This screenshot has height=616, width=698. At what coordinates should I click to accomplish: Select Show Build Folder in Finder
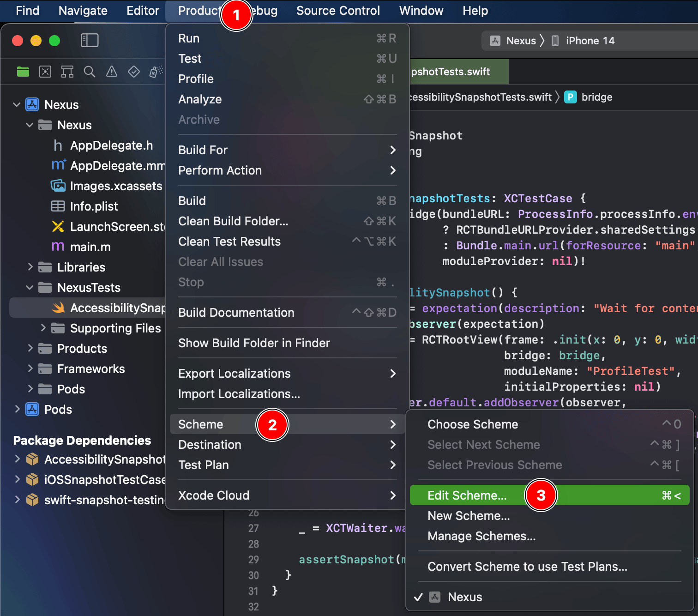pos(287,343)
